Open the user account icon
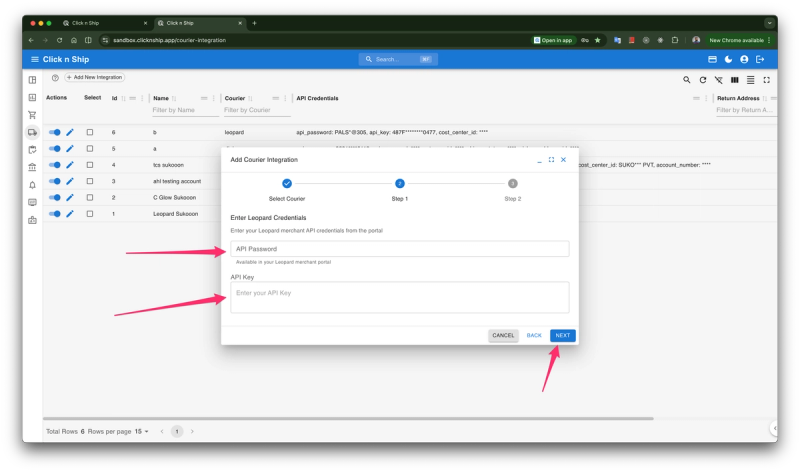Screen dimensions: 800x472 click(x=744, y=59)
